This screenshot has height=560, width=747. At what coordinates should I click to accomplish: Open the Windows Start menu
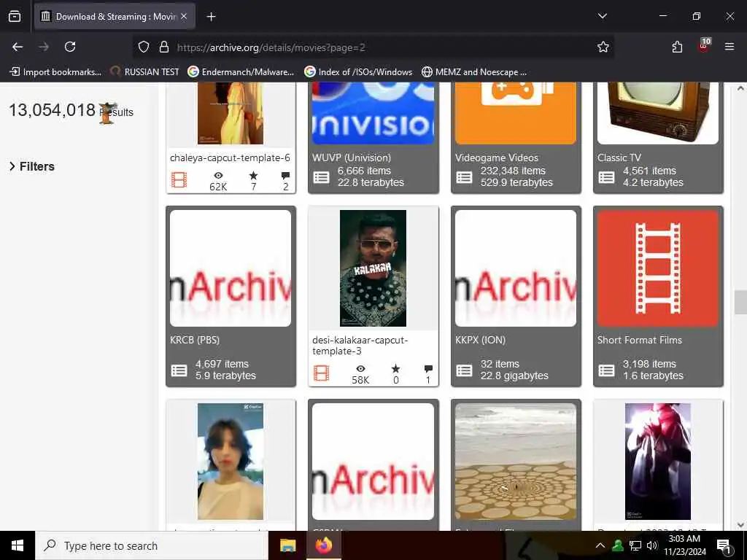(18, 545)
